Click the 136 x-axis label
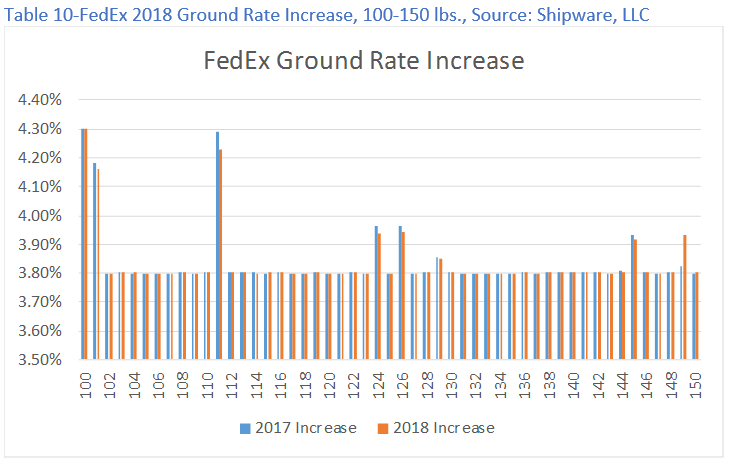 (524, 385)
